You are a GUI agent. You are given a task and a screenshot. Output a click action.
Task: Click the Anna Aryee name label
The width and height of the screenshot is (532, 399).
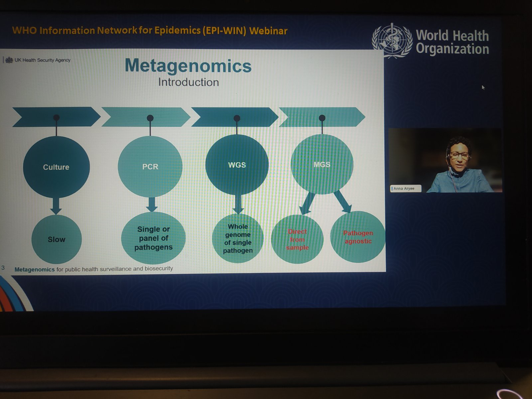point(405,189)
